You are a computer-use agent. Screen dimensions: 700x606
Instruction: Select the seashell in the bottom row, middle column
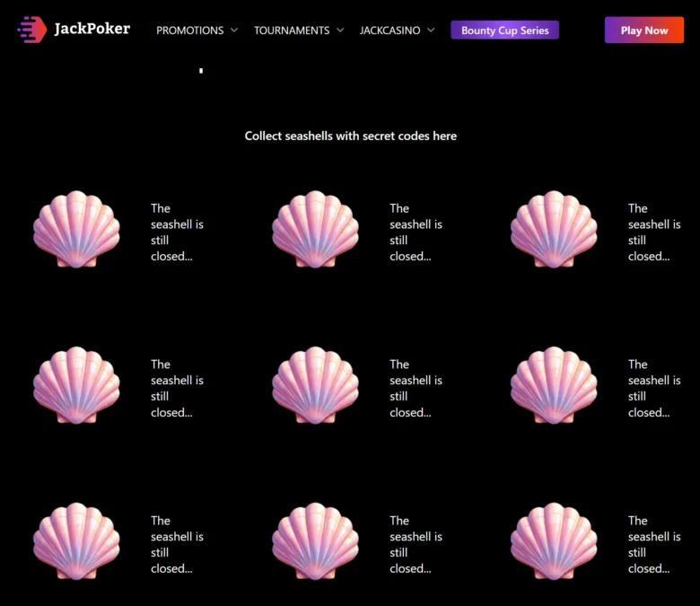tap(315, 541)
